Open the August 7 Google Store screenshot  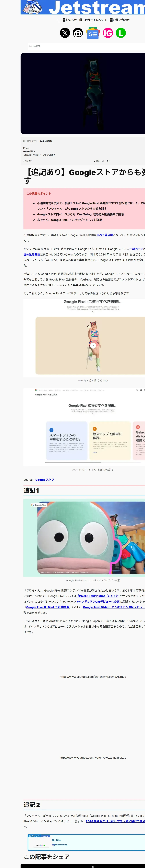[84, 427]
